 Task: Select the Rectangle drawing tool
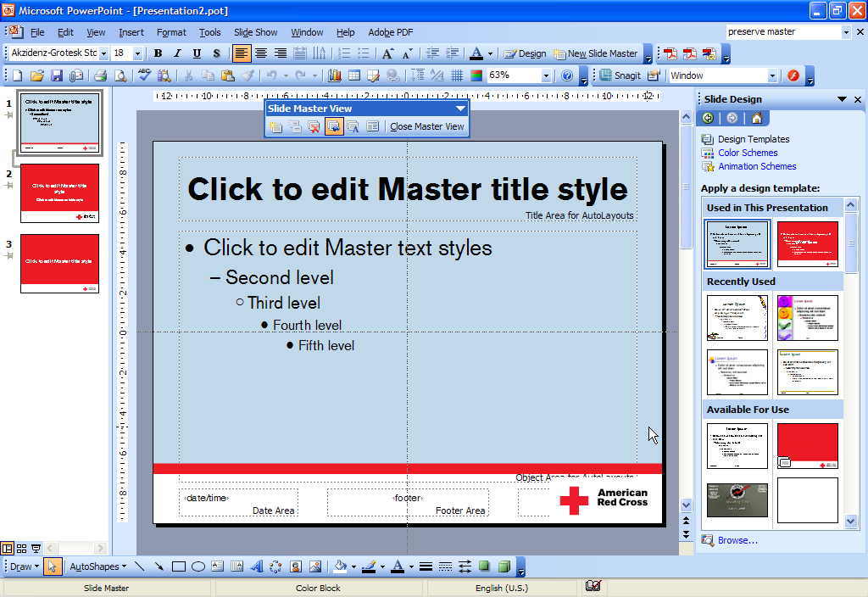click(x=178, y=566)
